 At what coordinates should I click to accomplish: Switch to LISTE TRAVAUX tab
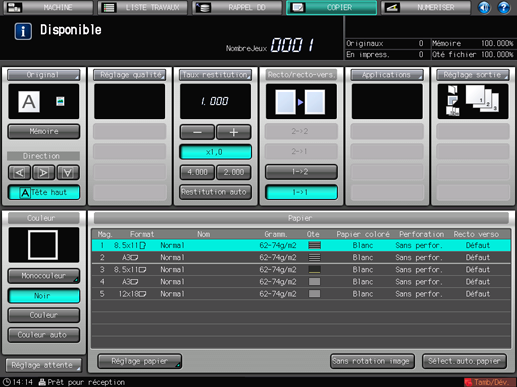point(143,7)
